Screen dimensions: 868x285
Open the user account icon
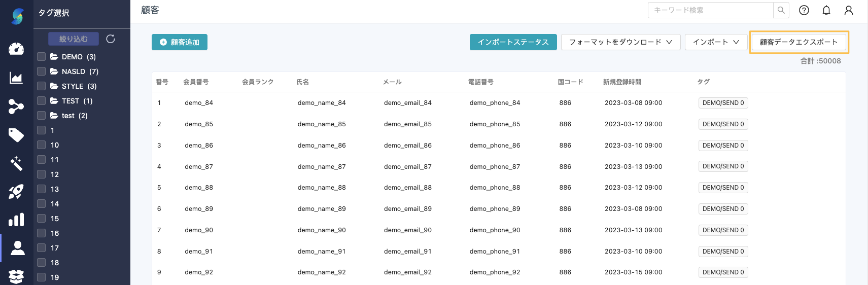[x=849, y=10]
